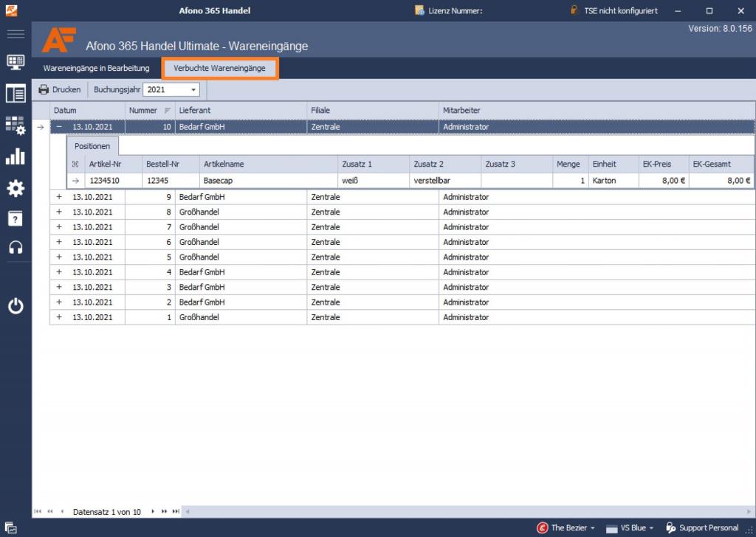This screenshot has height=537, width=756.
Task: Expand row number 6 Großhandel
Action: (59, 242)
